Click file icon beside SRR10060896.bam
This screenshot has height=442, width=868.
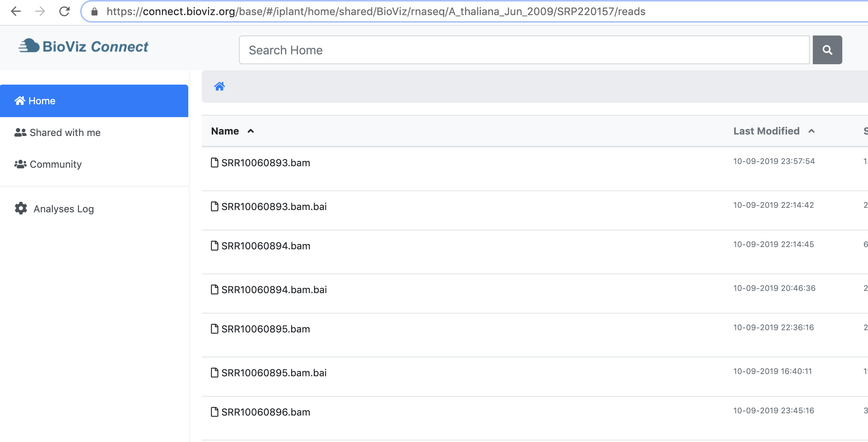(x=214, y=412)
